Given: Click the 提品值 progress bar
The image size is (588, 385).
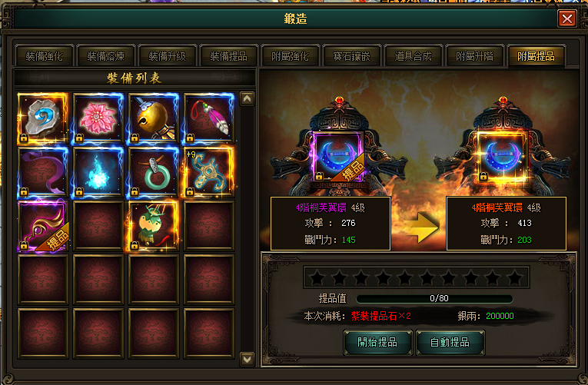Looking at the screenshot, I should pyautogui.click(x=434, y=298).
